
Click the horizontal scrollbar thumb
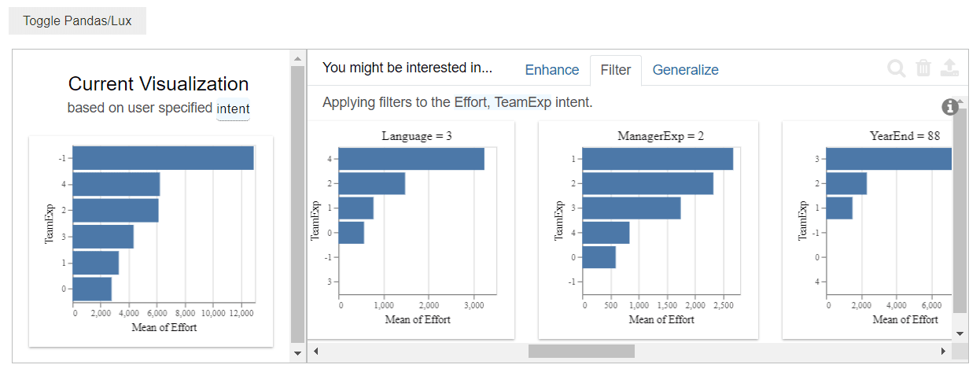[581, 351]
